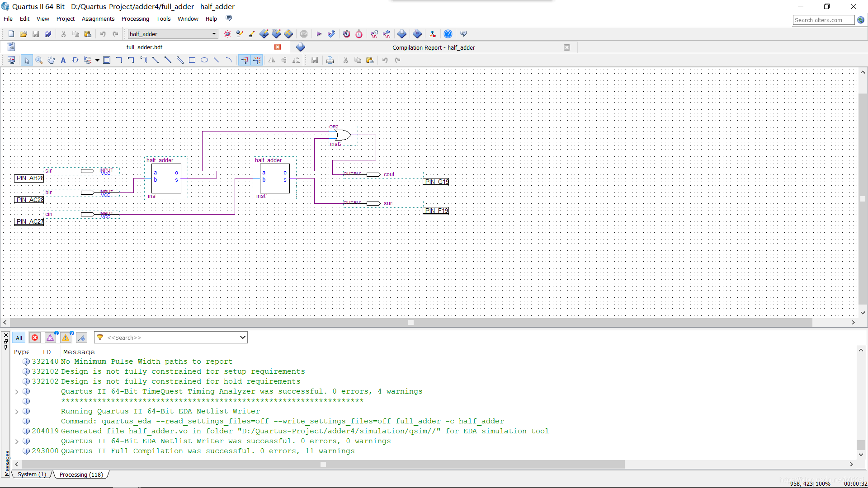Image resolution: width=868 pixels, height=488 pixels.
Task: Open the pin tool dropdown arrow
Action: click(97, 60)
